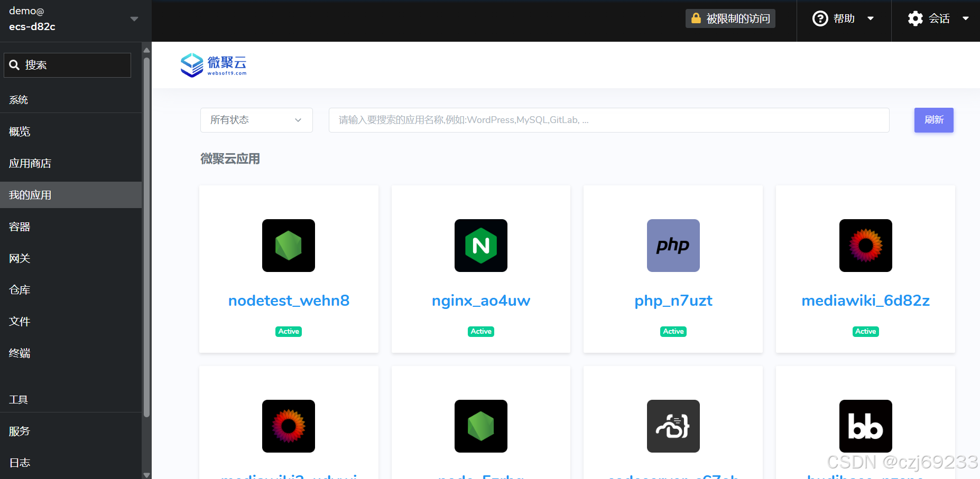Click the help question mark icon
The height and width of the screenshot is (479, 980).
click(x=820, y=18)
